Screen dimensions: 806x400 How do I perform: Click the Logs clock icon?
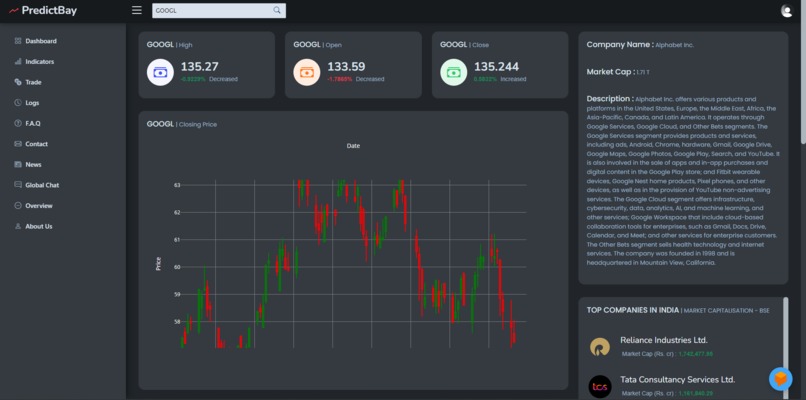point(18,103)
